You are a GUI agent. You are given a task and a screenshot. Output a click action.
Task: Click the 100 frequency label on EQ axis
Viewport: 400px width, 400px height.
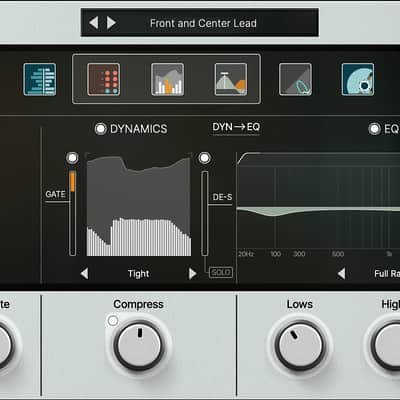[276, 254]
